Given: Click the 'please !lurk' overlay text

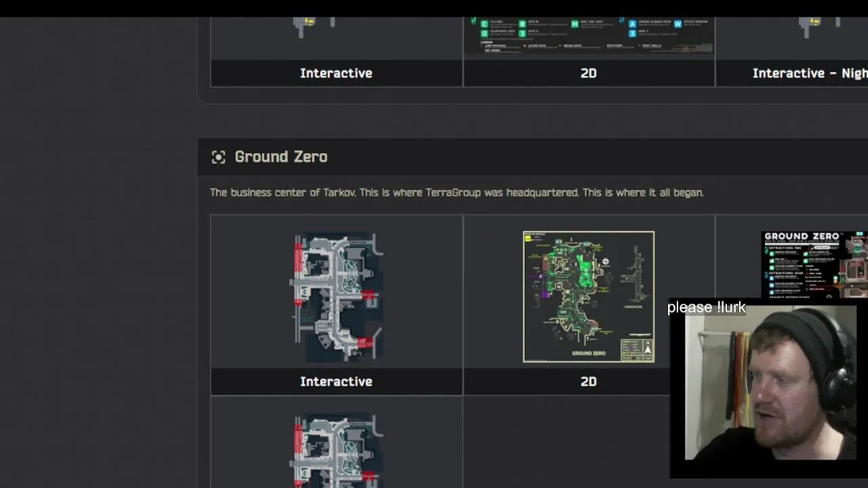Looking at the screenshot, I should (x=706, y=308).
